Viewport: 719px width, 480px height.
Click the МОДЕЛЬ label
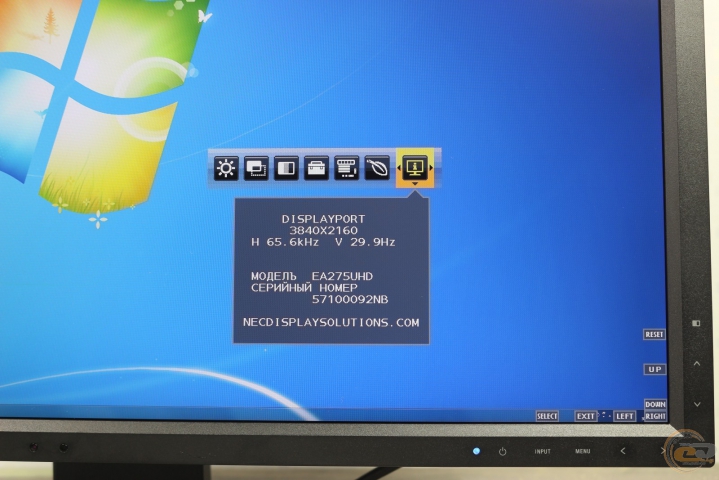click(x=274, y=276)
